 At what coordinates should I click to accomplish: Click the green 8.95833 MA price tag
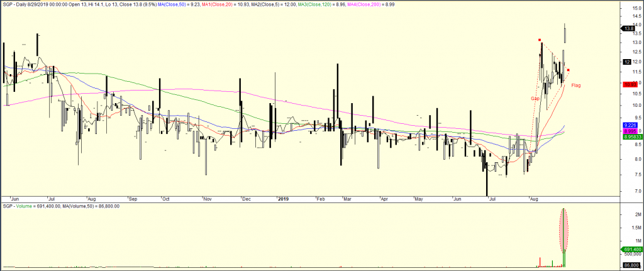631,136
